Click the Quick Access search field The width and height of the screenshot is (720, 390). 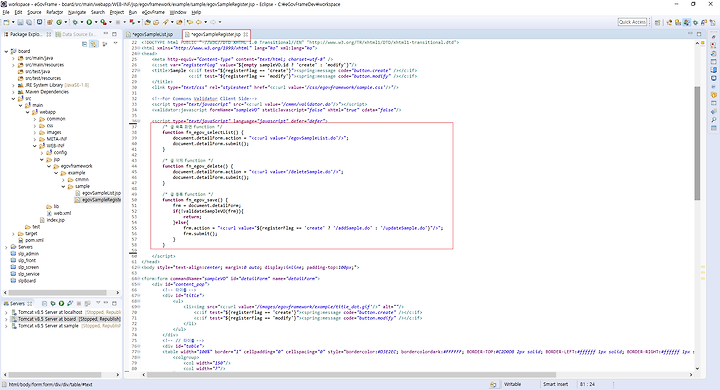632,22
